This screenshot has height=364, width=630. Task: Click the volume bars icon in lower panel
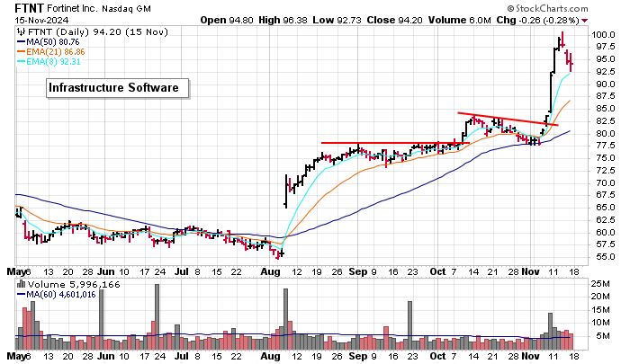pos(22,285)
